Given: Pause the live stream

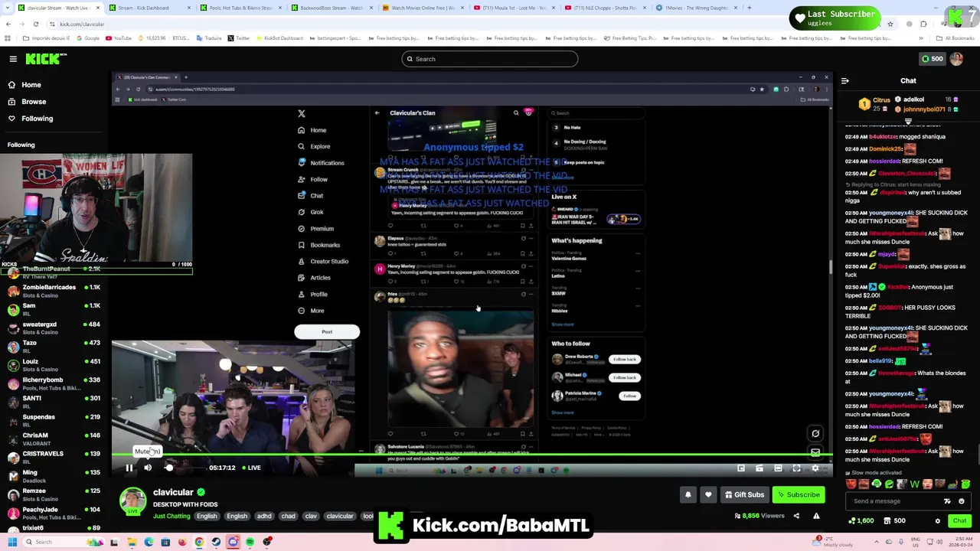Looking at the screenshot, I should [129, 468].
